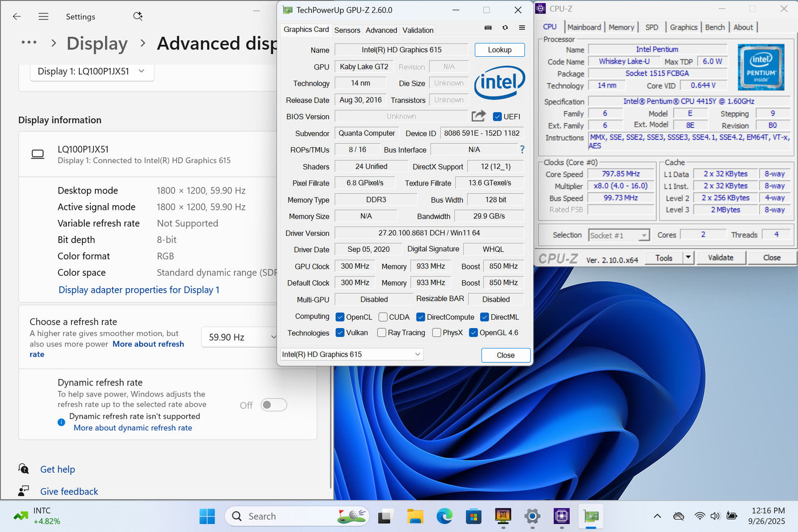Open the GPU-Z hamburger menu icon

pos(522,28)
